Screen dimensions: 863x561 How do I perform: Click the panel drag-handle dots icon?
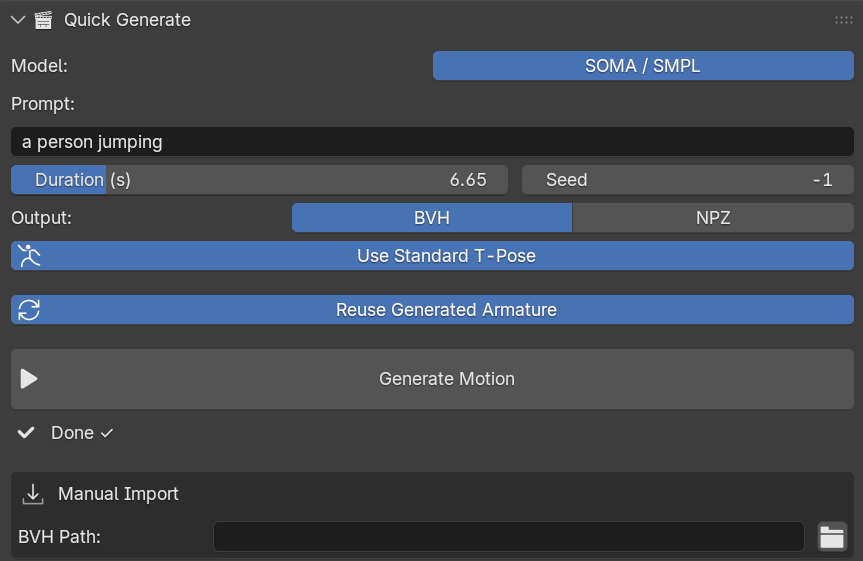[x=844, y=20]
